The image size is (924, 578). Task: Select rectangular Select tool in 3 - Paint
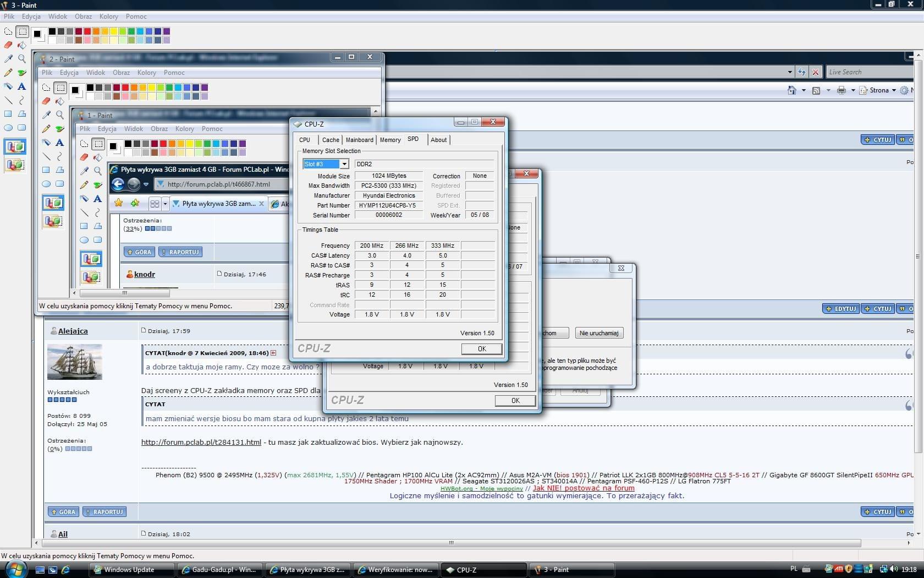tap(22, 31)
